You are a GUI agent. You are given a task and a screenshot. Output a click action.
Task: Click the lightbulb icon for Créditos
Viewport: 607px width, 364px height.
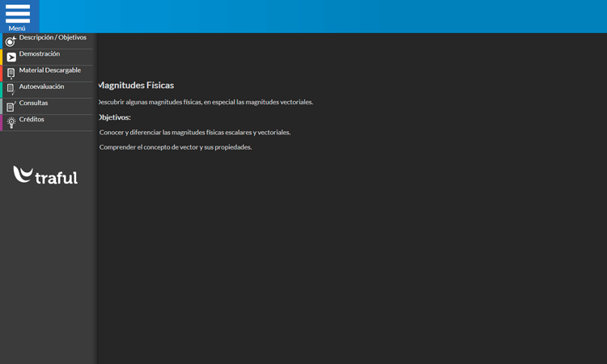pyautogui.click(x=11, y=123)
